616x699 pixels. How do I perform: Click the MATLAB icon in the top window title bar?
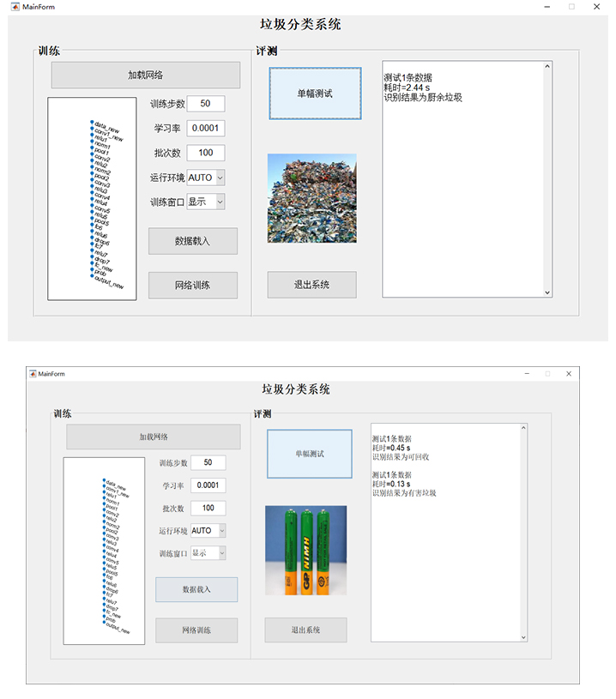click(15, 7)
